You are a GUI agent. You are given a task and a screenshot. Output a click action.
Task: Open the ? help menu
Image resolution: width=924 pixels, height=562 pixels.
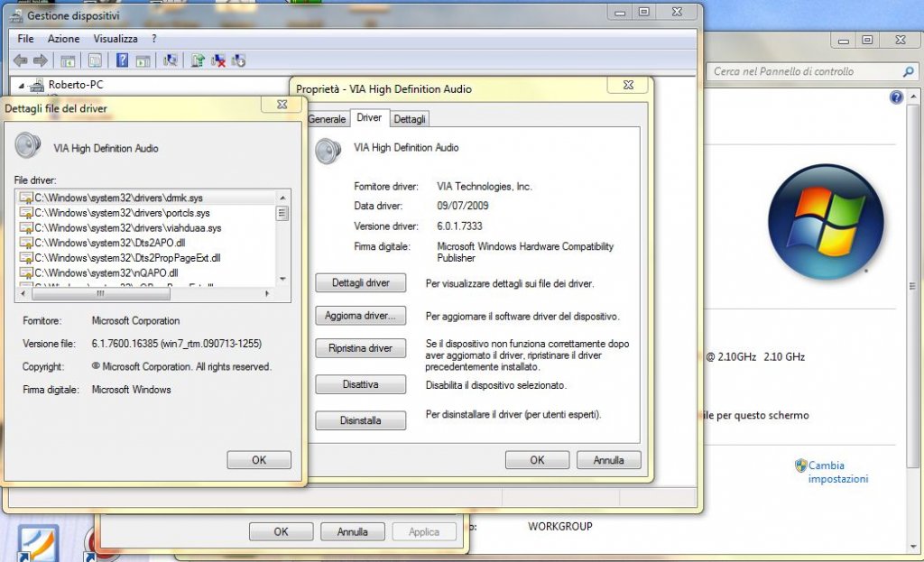point(153,39)
